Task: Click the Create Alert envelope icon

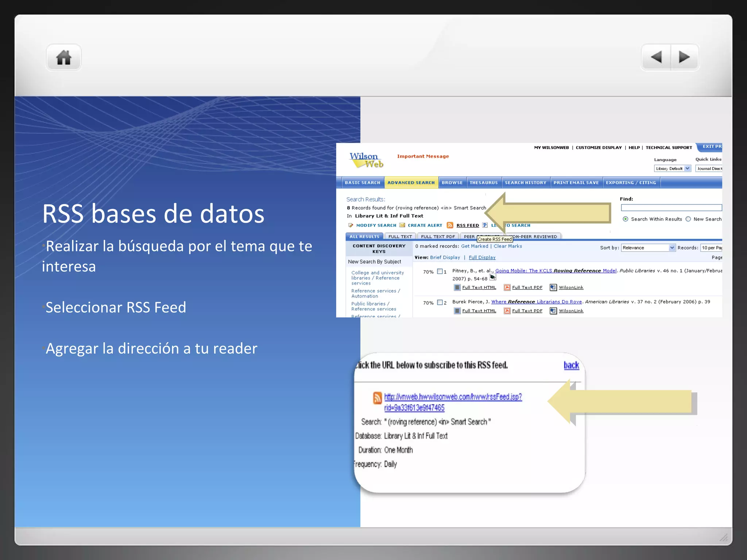Action: (402, 225)
